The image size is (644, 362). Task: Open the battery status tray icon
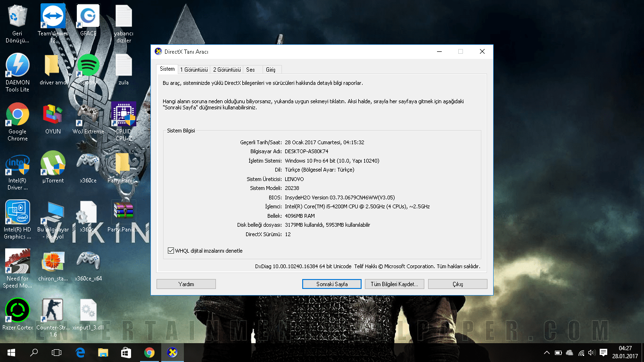coord(558,353)
